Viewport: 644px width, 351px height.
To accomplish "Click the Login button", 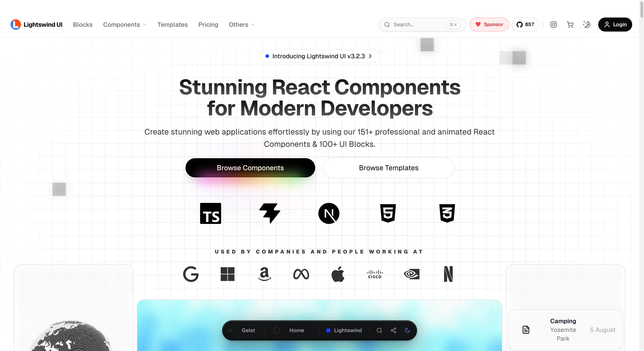I will pyautogui.click(x=615, y=25).
